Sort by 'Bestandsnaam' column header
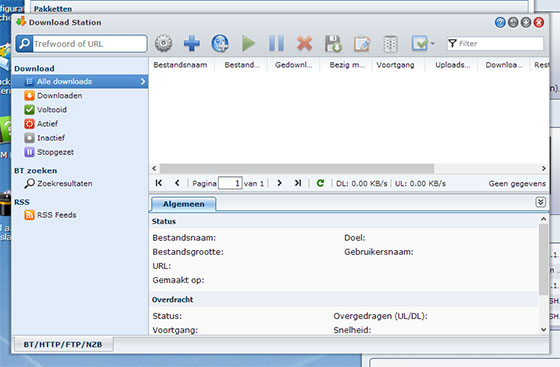This screenshot has height=367, width=560. tap(182, 65)
